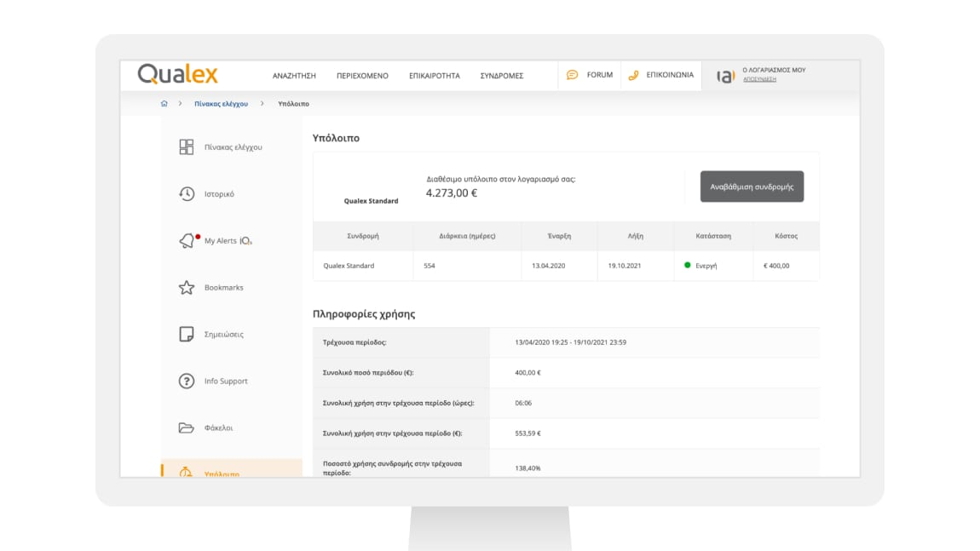Open ΑΝΑΖΗΤΗΣΗ menu
This screenshot has height=551, width=980.
point(294,76)
